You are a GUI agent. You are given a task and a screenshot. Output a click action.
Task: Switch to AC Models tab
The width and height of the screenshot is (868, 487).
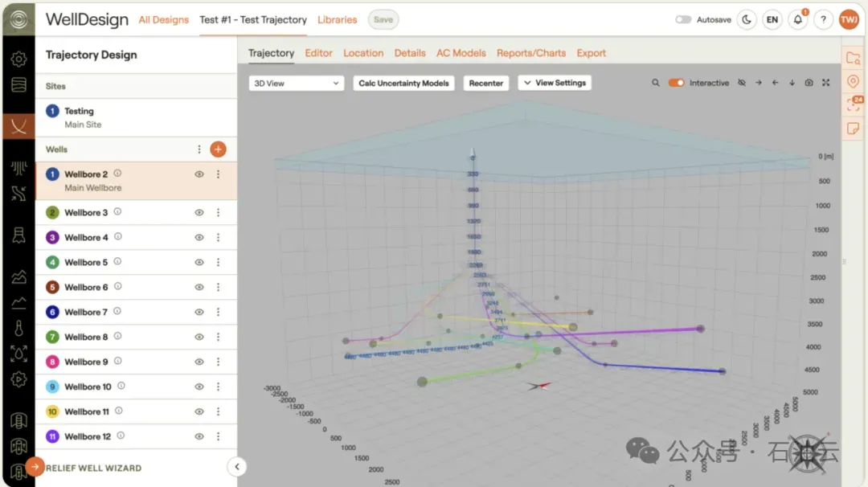pos(461,53)
